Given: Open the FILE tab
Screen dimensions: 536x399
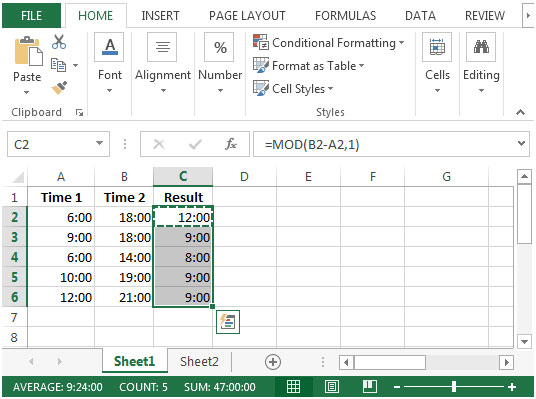Looking at the screenshot, I should tap(31, 16).
